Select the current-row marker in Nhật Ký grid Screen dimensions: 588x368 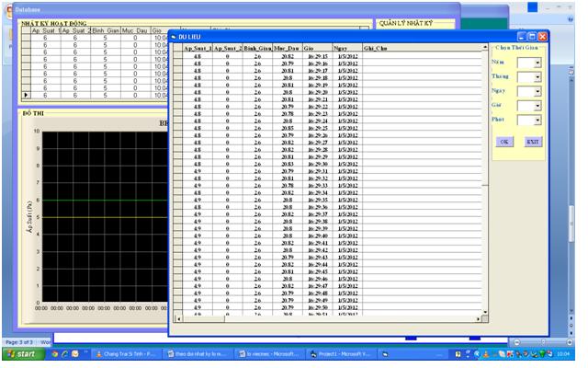click(x=26, y=94)
